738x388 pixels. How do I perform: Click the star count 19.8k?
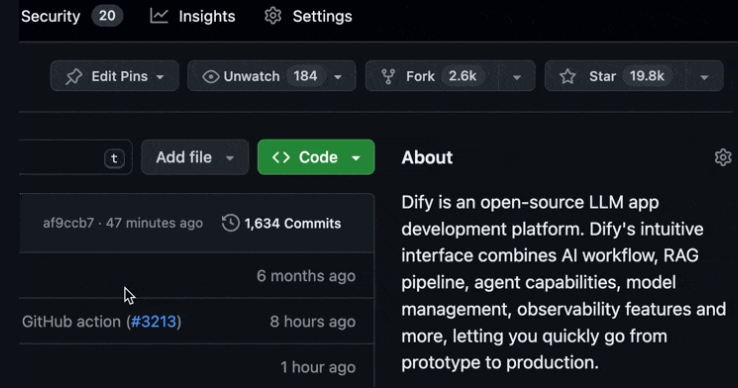click(647, 76)
